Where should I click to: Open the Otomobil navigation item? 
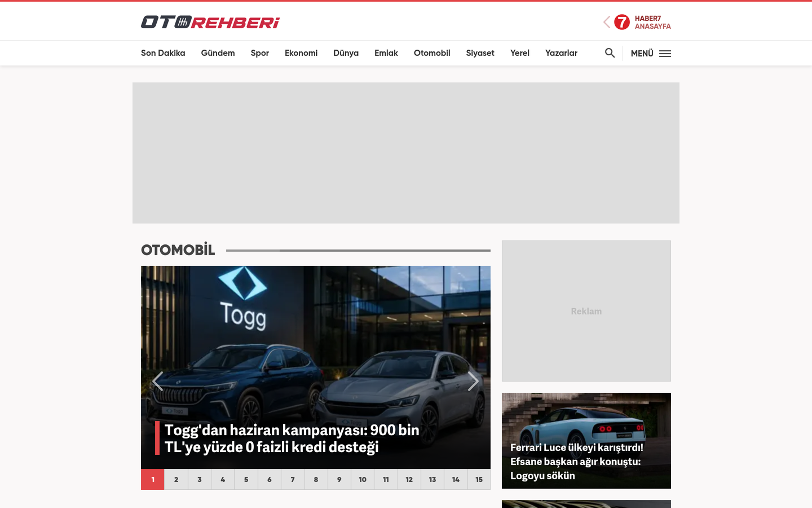click(x=432, y=53)
